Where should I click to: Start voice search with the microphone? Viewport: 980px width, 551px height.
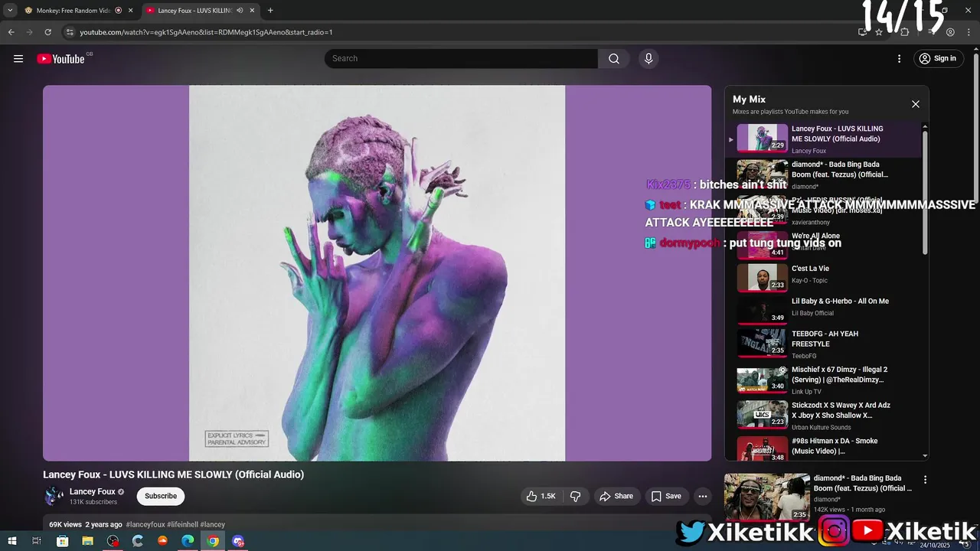point(648,59)
